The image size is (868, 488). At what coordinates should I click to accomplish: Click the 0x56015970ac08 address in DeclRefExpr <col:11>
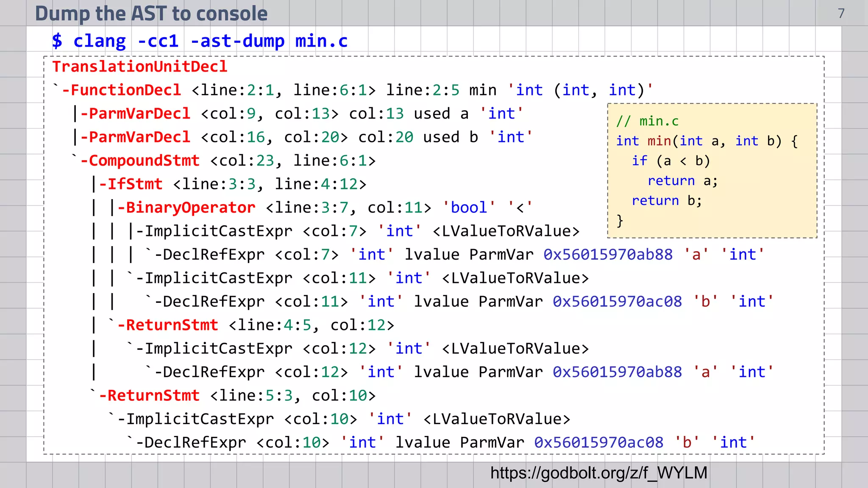click(617, 302)
